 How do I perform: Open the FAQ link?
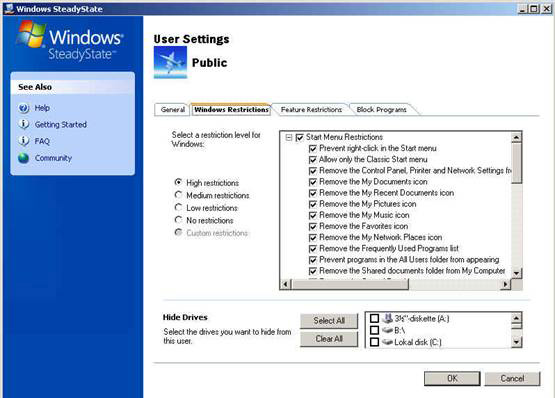(x=42, y=141)
